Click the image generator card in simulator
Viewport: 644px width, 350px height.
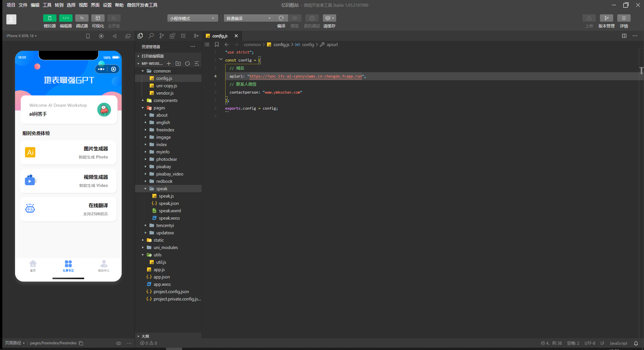(x=68, y=152)
